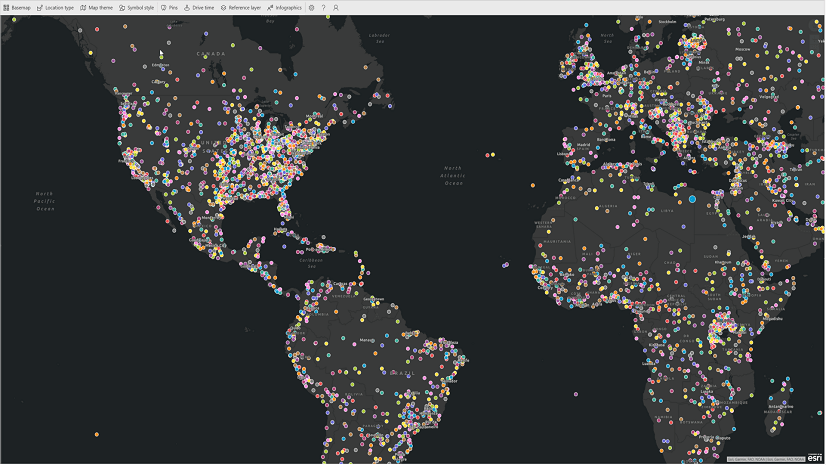Screen dimensions: 826x465
Task: Open settings via the gear icon
Action: pyautogui.click(x=311, y=8)
